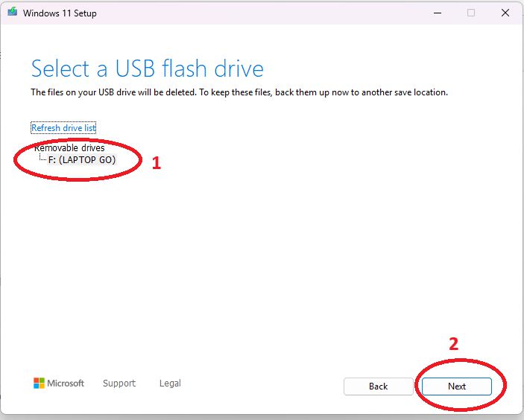Screen dimensions: 524x420
Task: Click the greyed-out maximize window button
Action: click(471, 13)
